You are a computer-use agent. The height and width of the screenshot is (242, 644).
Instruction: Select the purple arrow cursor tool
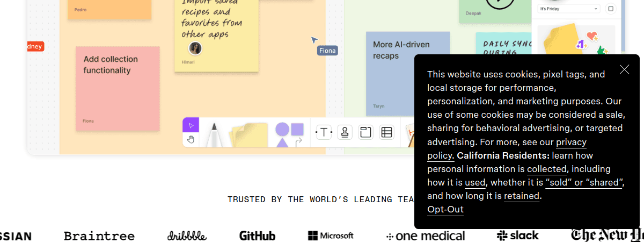coord(191,125)
